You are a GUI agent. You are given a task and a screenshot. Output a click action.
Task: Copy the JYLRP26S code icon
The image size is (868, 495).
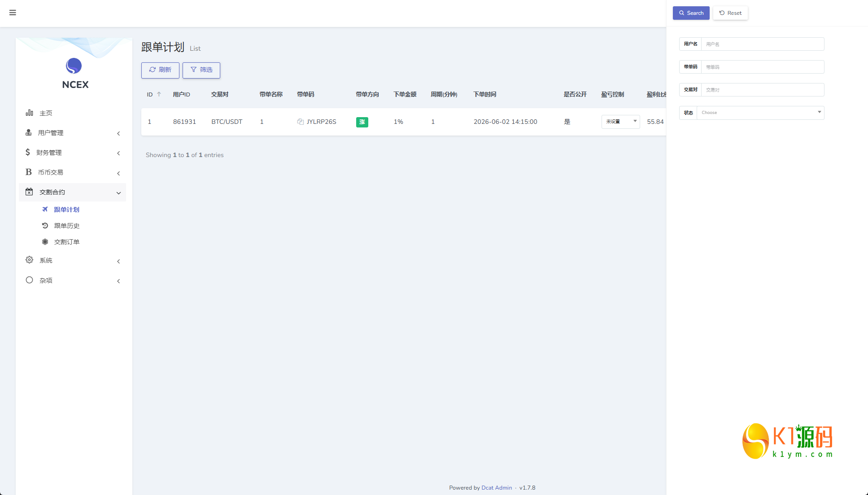(301, 122)
